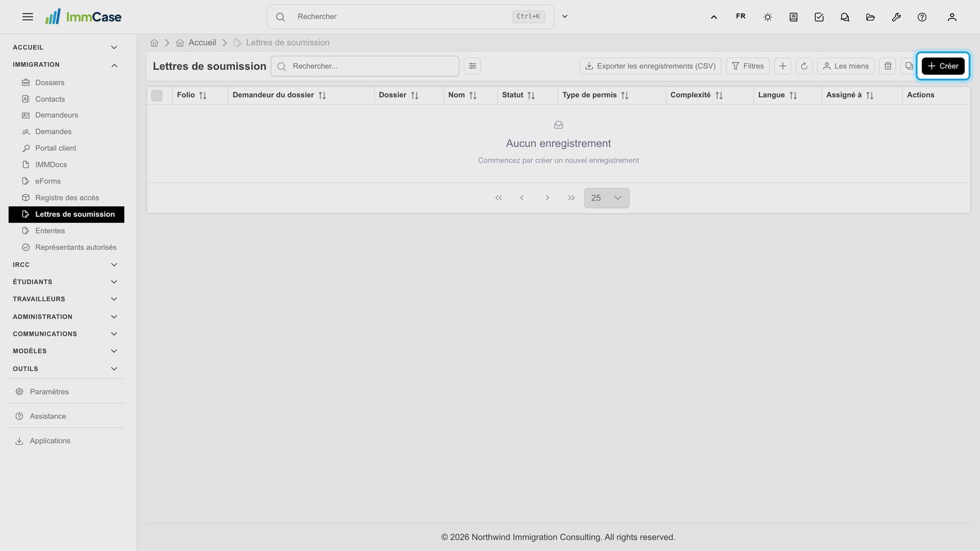980x551 pixels.
Task: Collapse top bar with the up caret
Action: click(714, 17)
